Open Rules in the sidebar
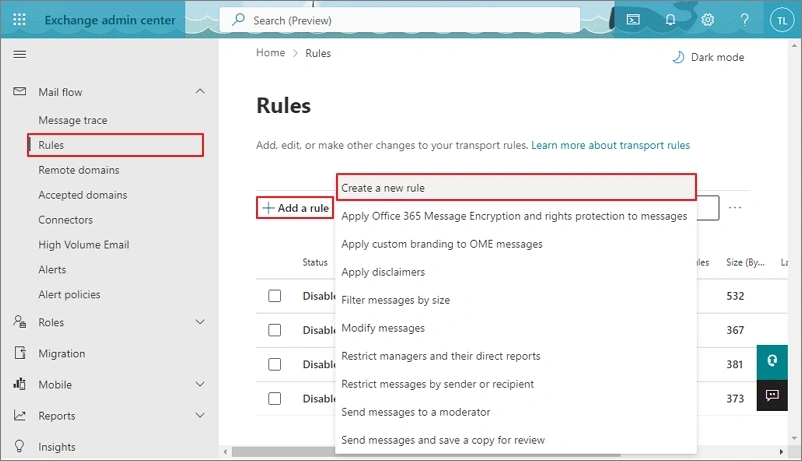This screenshot has height=461, width=802. pyautogui.click(x=116, y=145)
